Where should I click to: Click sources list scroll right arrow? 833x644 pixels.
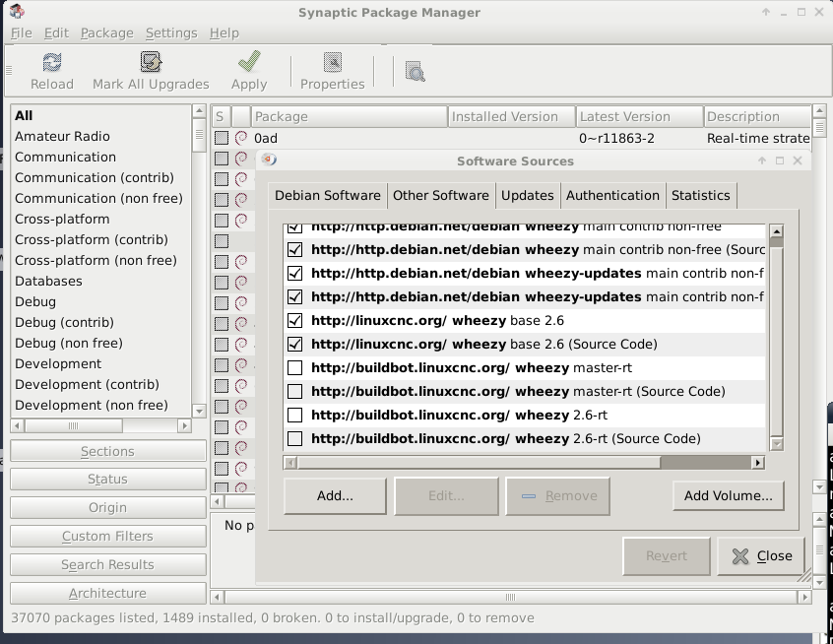(758, 463)
